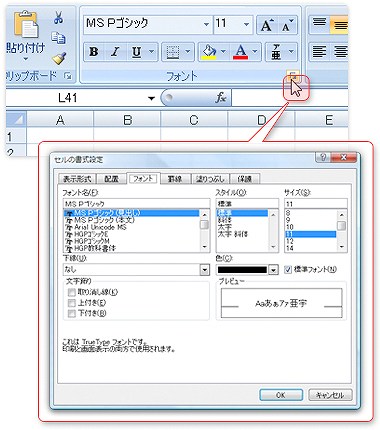Image resolution: width=380 pixels, height=430 pixels.
Task: Toggle Italic text formatting
Action: point(115,52)
